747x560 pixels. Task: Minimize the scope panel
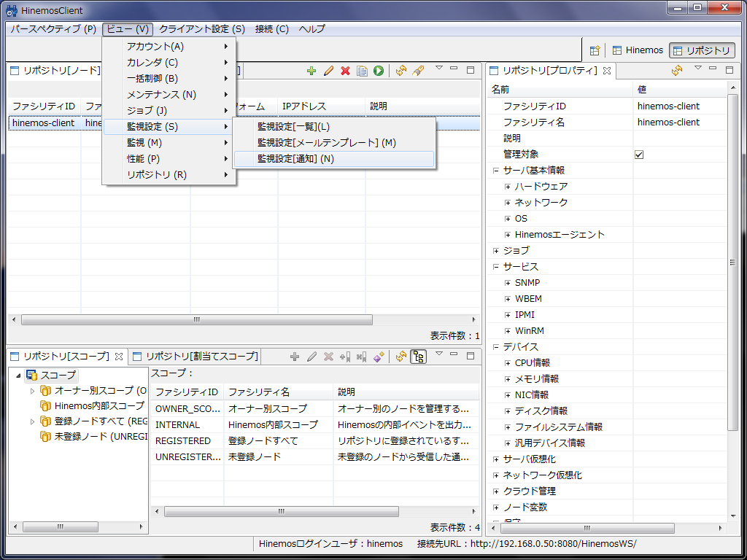454,354
